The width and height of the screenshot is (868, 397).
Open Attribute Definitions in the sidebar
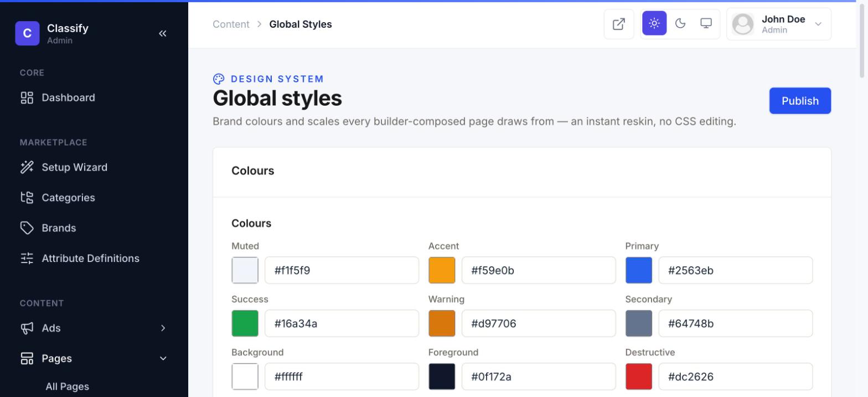pos(94,259)
